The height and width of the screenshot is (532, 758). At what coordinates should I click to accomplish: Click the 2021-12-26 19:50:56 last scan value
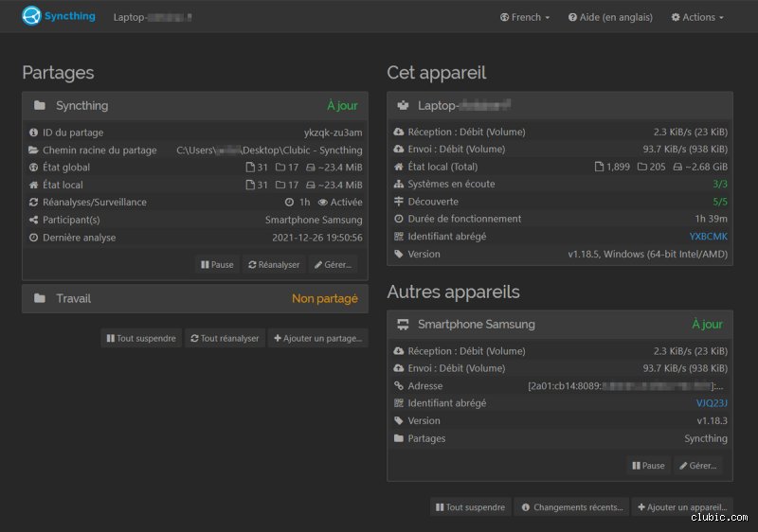click(317, 238)
